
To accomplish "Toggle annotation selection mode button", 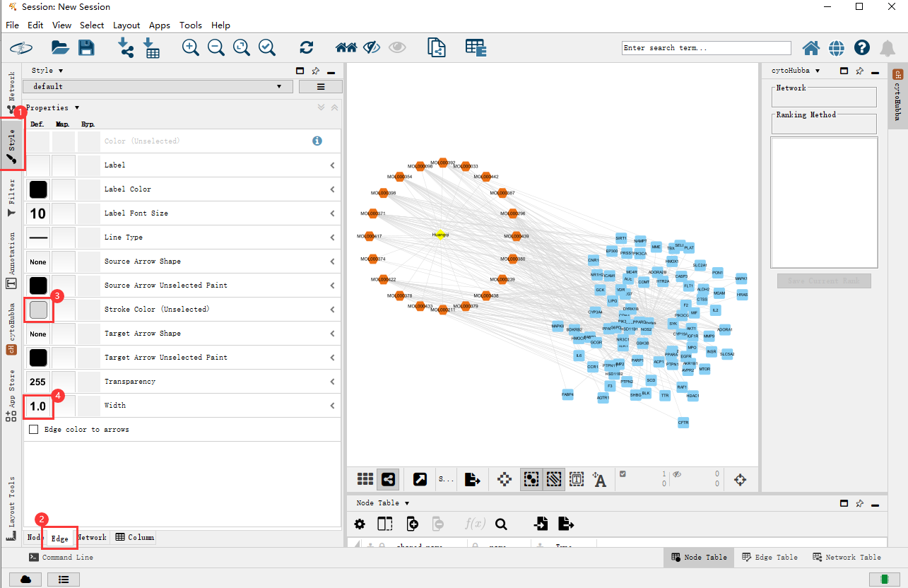I will 577,479.
